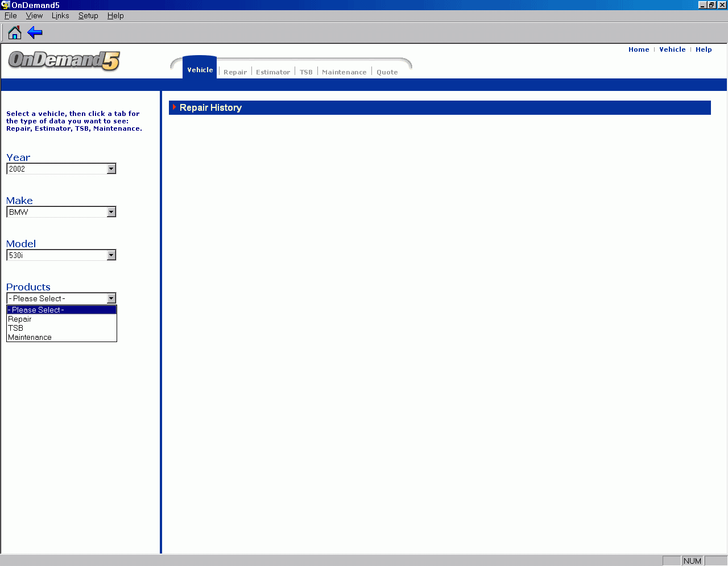
Task: Open the Links menu
Action: pos(60,16)
